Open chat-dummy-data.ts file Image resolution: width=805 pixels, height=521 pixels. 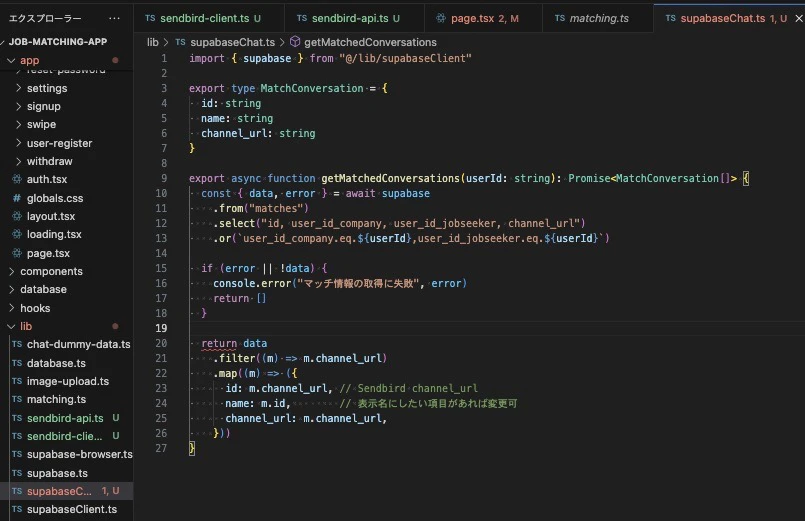point(79,344)
